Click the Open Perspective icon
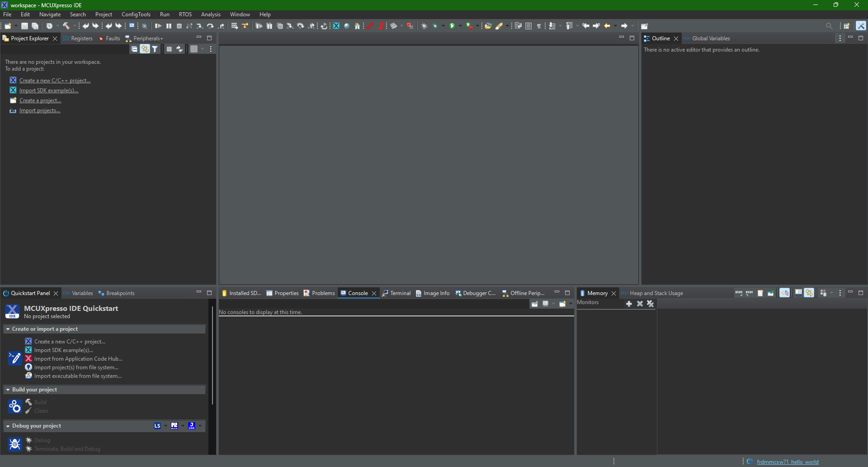Viewport: 868px width, 467px height. pos(847,26)
